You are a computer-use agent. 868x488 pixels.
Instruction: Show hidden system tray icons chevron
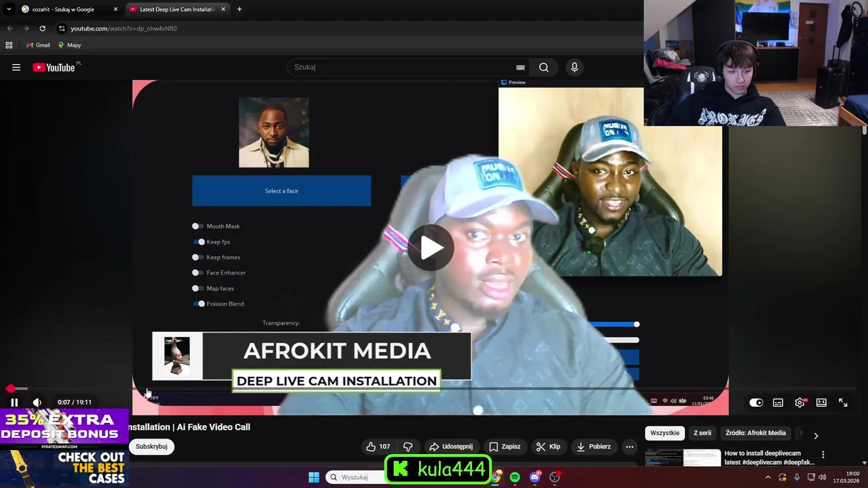pos(768,477)
